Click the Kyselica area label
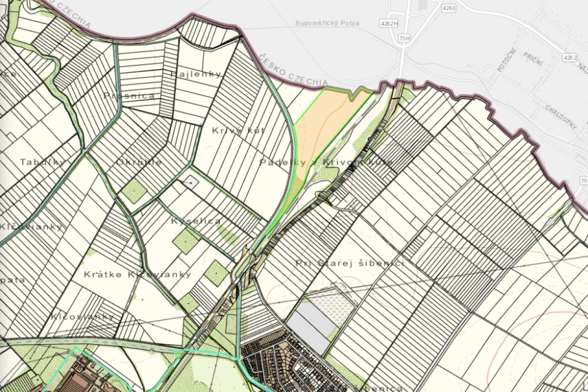 [196, 221]
